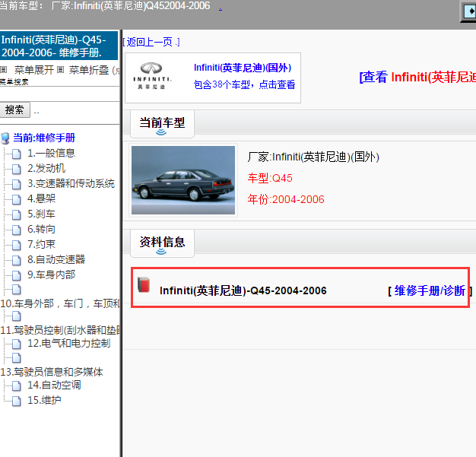Select the 资料信息 tab header
The height and width of the screenshot is (457, 476).
pyautogui.click(x=162, y=242)
